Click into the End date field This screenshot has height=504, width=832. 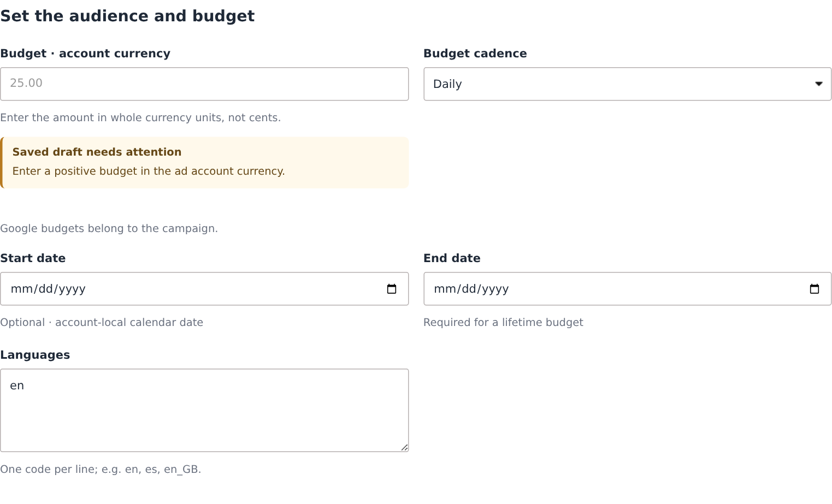[628, 289]
